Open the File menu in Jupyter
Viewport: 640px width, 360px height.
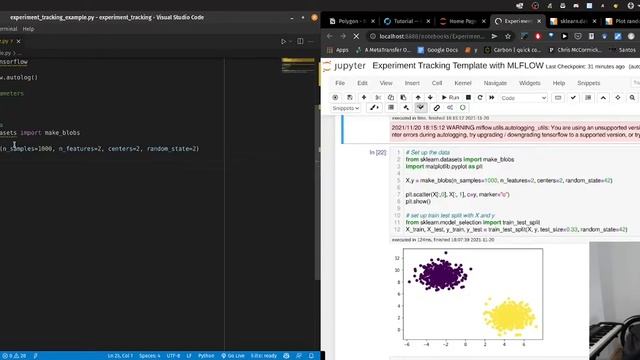point(340,83)
